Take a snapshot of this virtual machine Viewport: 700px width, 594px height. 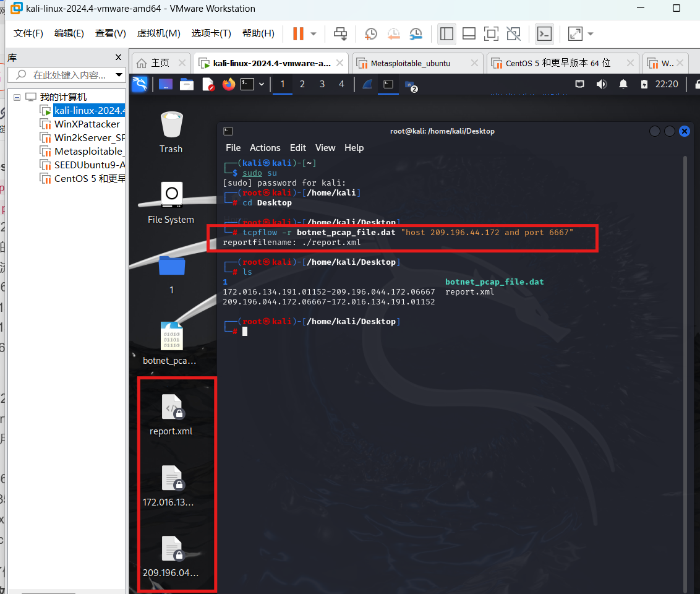tap(370, 34)
